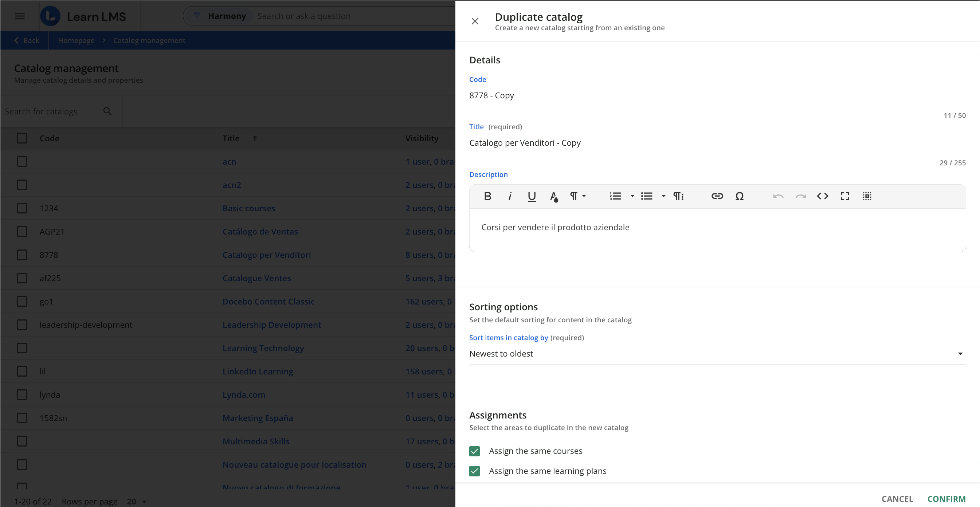Open Catalogo per Venditori catalog link
The height and width of the screenshot is (507, 980).
pyautogui.click(x=267, y=255)
